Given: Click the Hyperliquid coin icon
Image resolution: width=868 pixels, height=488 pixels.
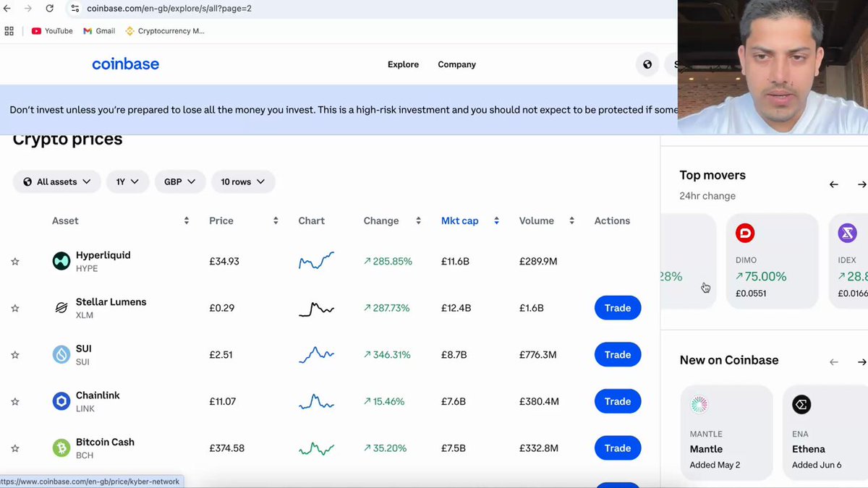Looking at the screenshot, I should tap(61, 261).
